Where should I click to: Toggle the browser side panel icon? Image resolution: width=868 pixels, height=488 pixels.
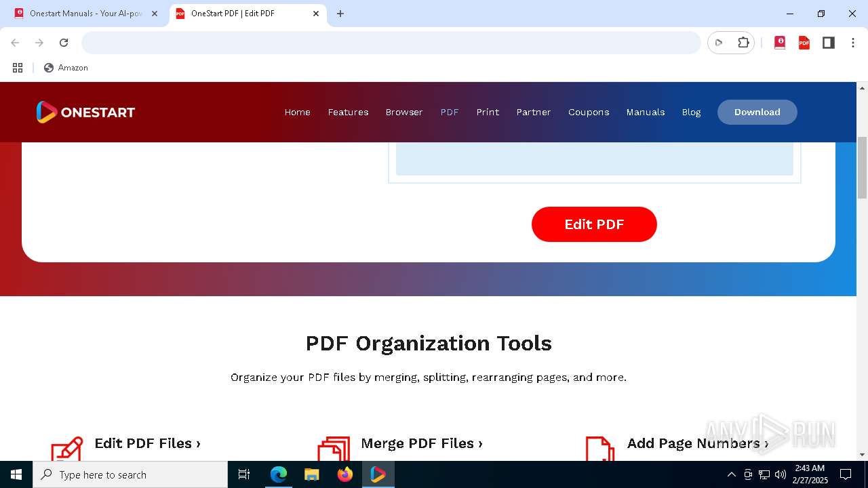pos(829,43)
